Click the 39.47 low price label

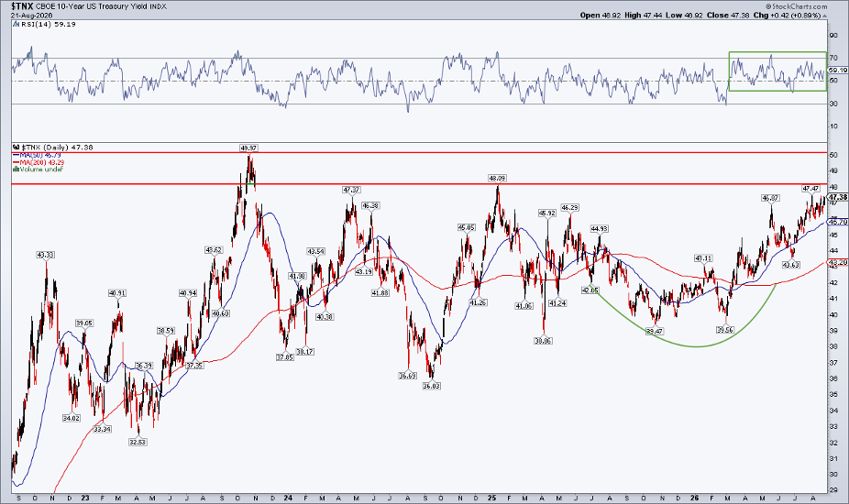(x=655, y=332)
